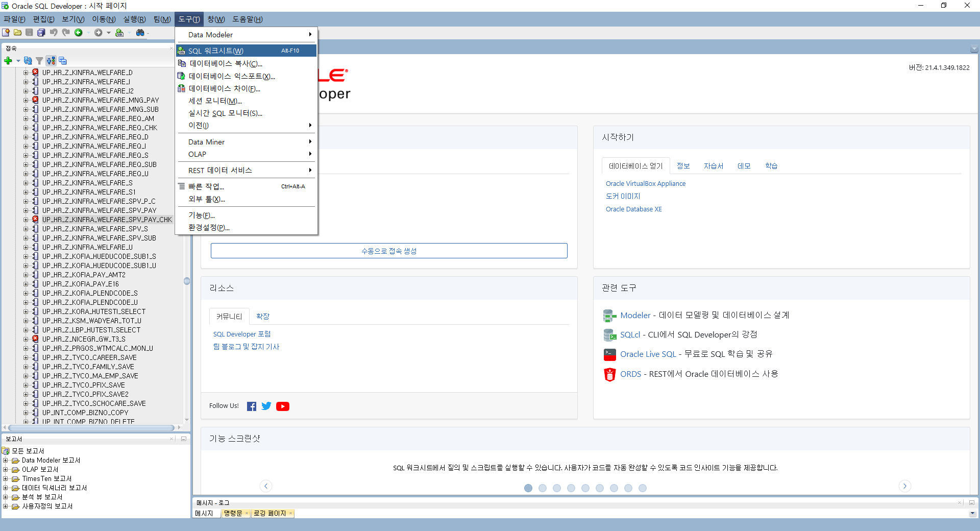
Task: Click the green Back navigation icon
Action: 79,33
